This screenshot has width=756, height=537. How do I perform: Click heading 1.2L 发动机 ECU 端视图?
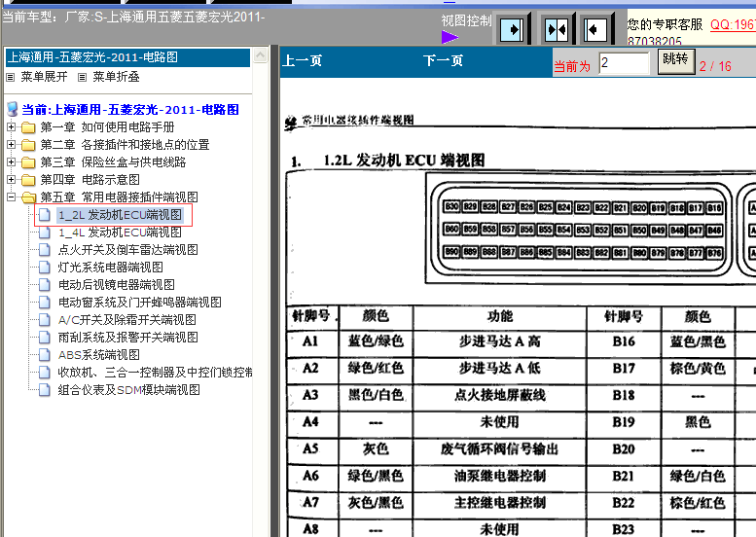pyautogui.click(x=404, y=161)
